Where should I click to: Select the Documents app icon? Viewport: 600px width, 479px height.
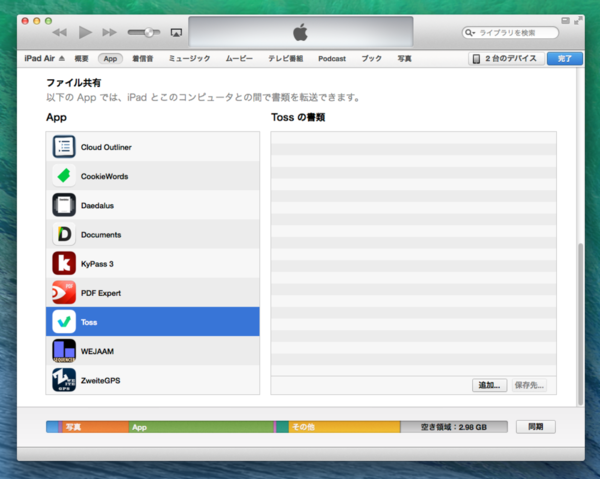[64, 234]
